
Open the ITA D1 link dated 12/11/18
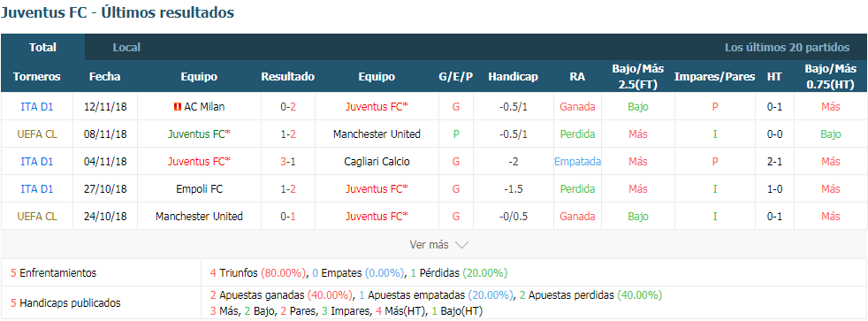(x=37, y=107)
